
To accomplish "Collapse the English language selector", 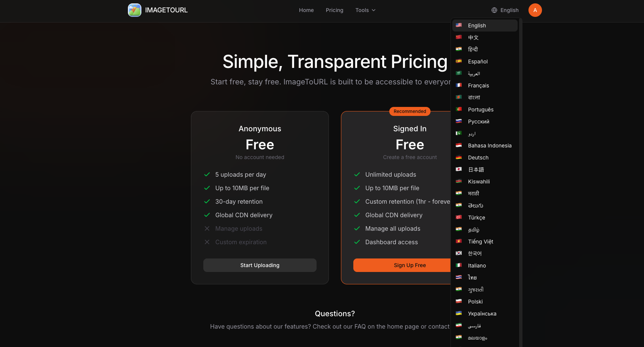I will [505, 10].
